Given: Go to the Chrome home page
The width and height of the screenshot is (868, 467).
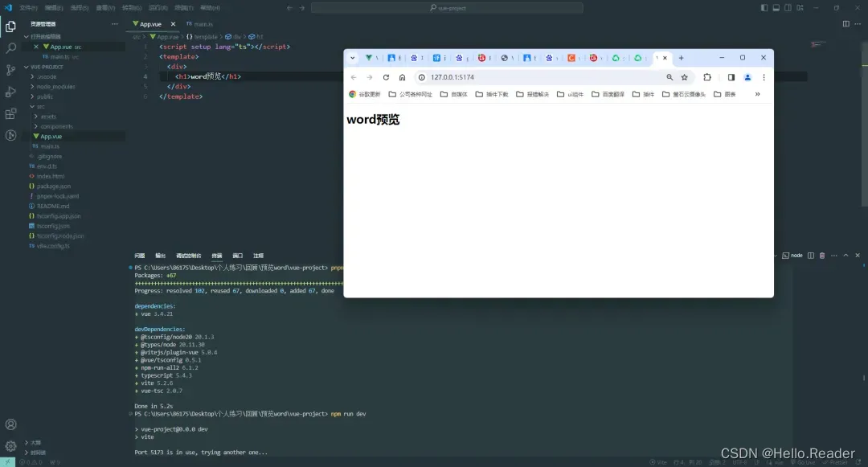Looking at the screenshot, I should (x=402, y=77).
